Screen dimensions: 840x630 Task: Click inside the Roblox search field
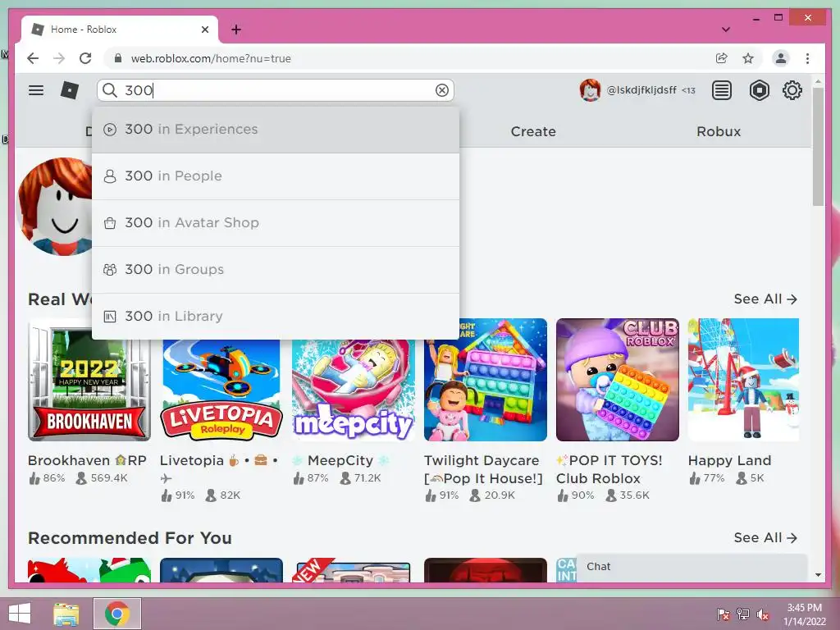[276, 90]
